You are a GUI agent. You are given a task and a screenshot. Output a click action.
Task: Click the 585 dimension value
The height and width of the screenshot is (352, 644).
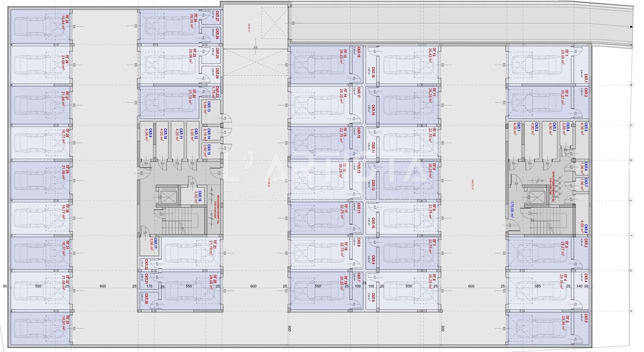(538, 286)
